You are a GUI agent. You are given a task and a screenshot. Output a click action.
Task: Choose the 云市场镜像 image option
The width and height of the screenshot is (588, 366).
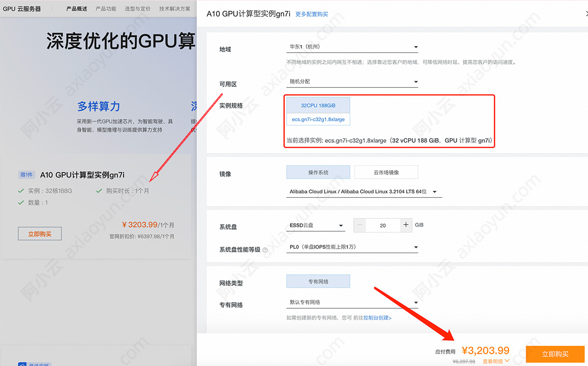pos(386,172)
